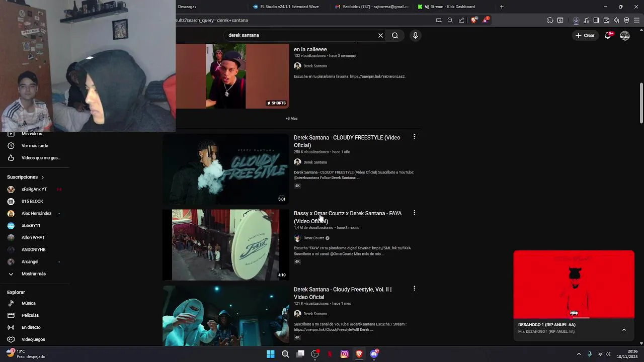644x362 pixels.
Task: Open YouTube notifications bell
Action: coord(608,35)
